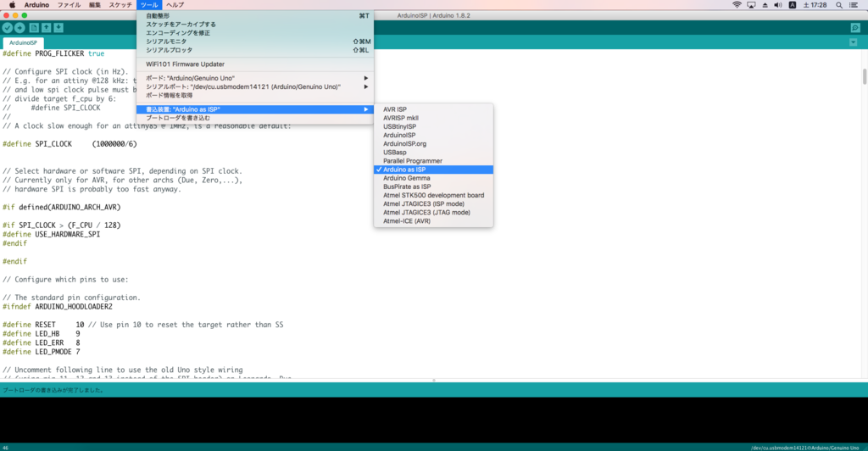The height and width of the screenshot is (451, 868).
Task: Choose スケッチをアーカイブする
Action: pyautogui.click(x=254, y=25)
